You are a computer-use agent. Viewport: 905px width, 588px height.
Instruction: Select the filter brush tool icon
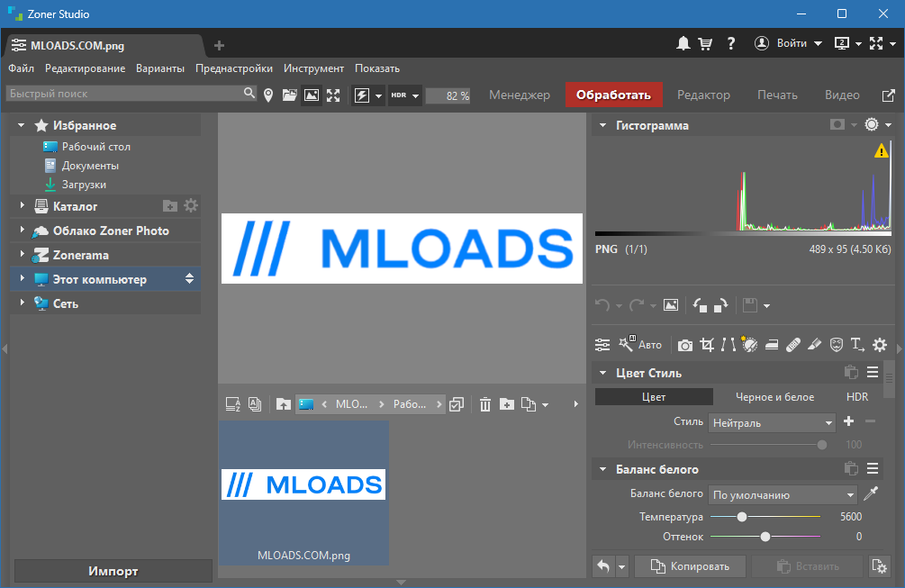point(814,345)
